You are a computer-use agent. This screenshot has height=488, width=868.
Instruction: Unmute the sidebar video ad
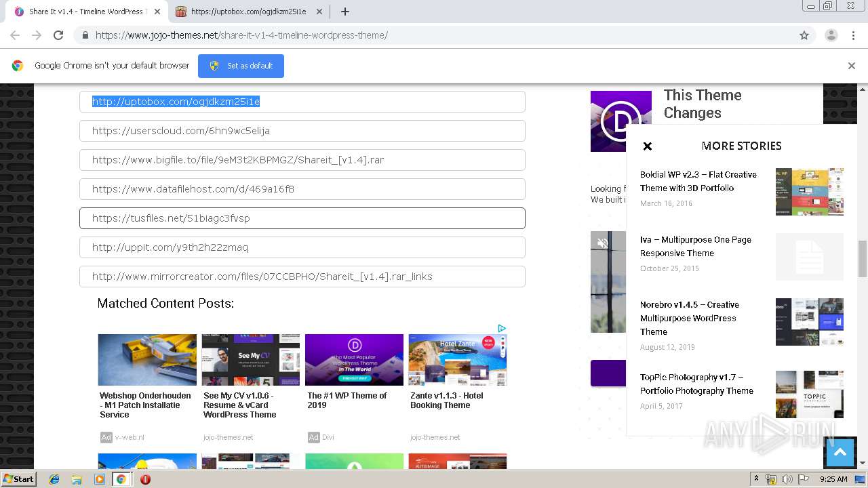click(x=602, y=243)
